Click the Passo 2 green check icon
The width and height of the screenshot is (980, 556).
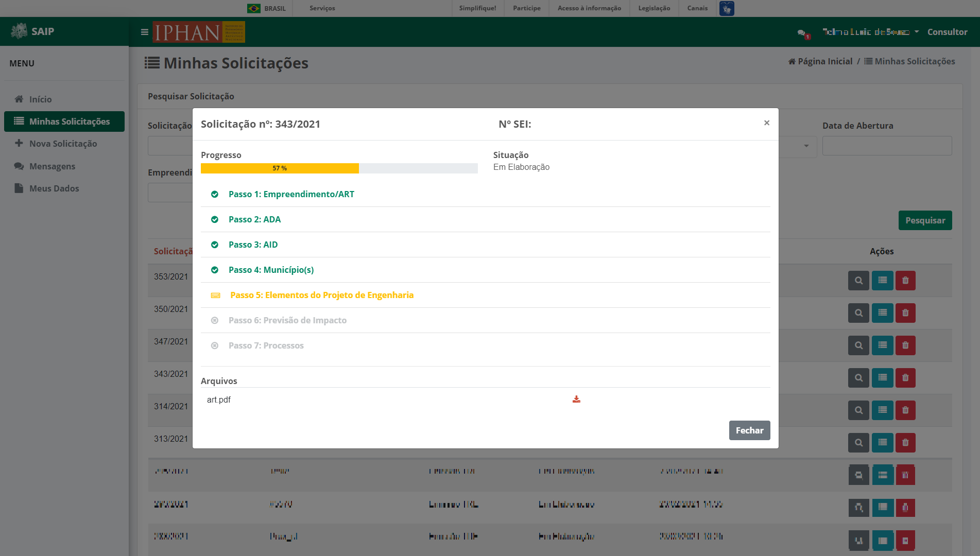[x=215, y=219]
